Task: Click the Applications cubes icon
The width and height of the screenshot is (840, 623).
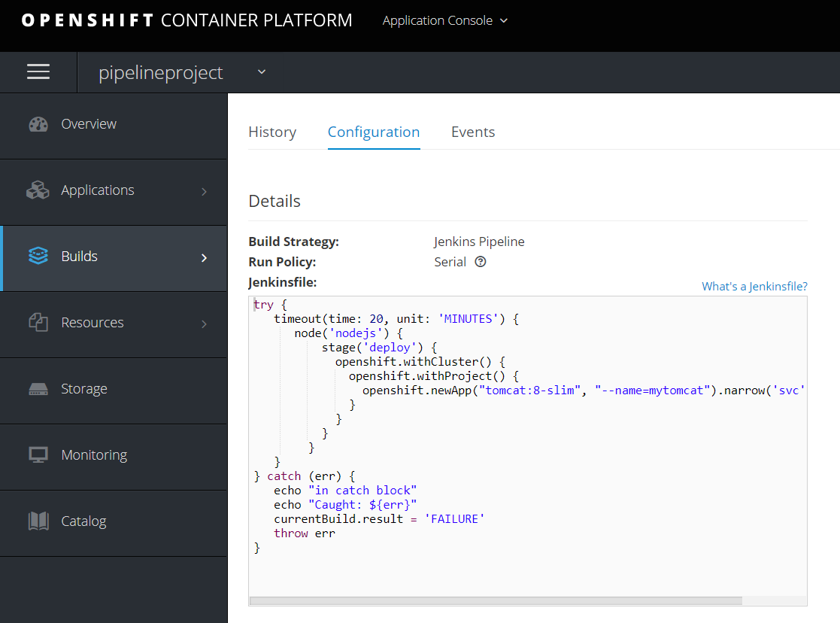Action: pos(38,191)
